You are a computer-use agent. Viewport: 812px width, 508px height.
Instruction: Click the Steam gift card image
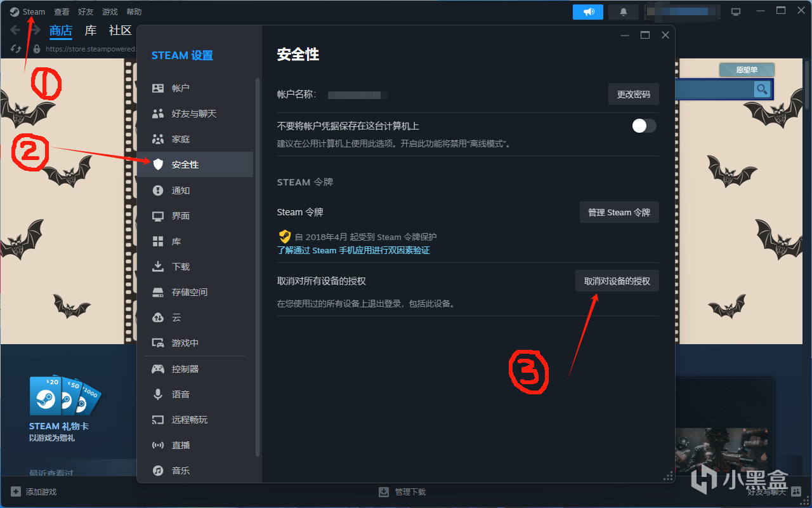(65, 395)
